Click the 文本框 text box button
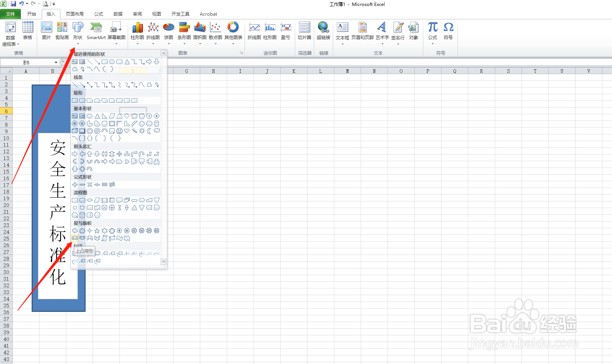 click(342, 33)
